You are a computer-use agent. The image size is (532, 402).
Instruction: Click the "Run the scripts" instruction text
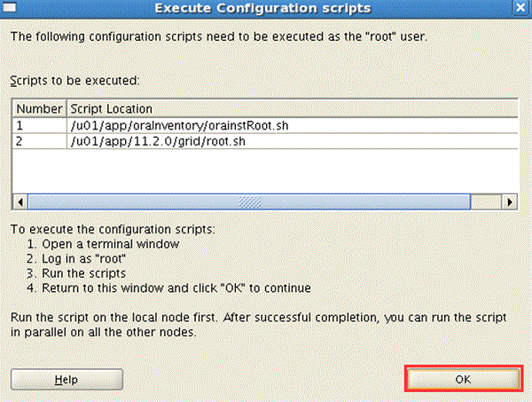click(84, 273)
